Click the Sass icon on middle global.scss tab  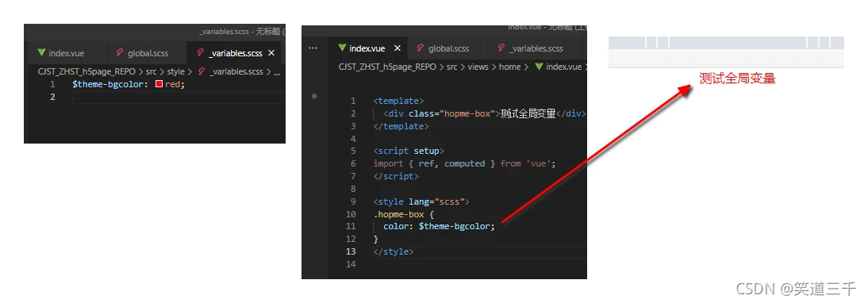pos(421,48)
